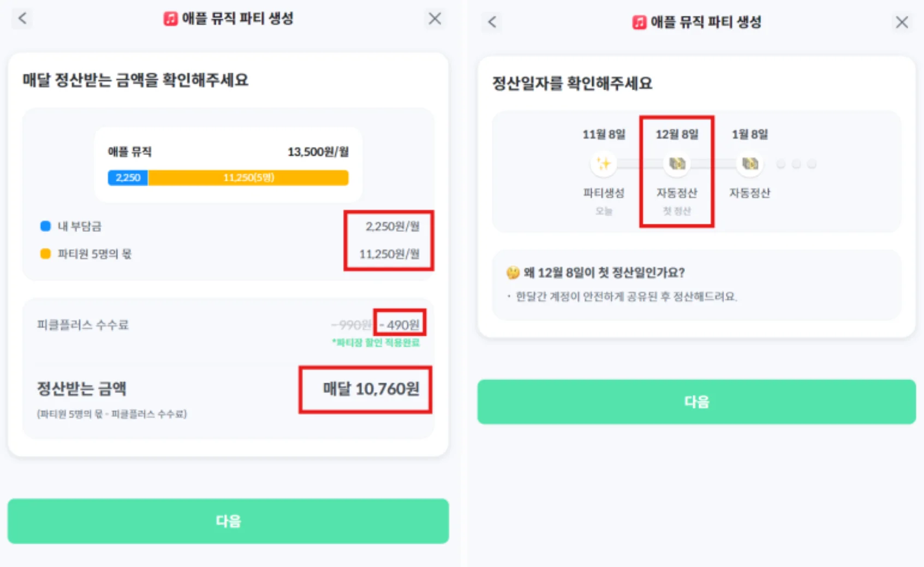Click the back arrow on the left panel
Screen dimensions: 924x567
coord(22,18)
